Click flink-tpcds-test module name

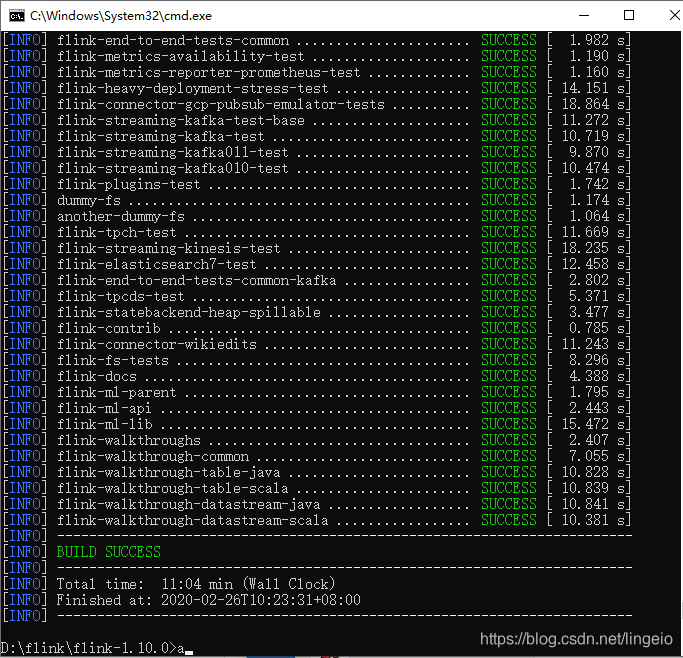point(121,297)
